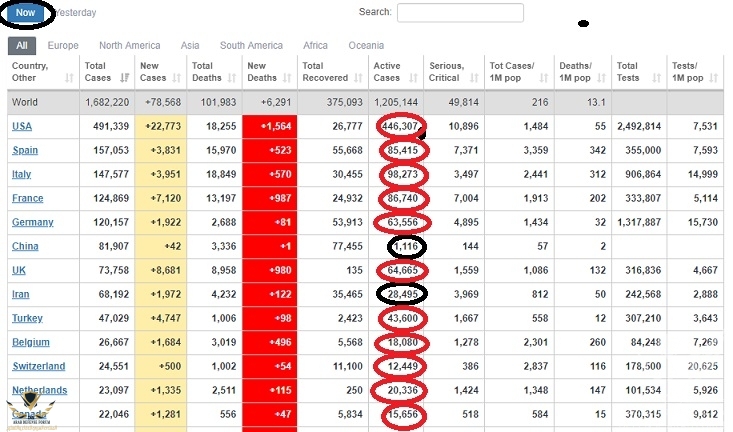The image size is (733, 432).
Task: Switch to Yesterday data view
Action: (x=79, y=14)
